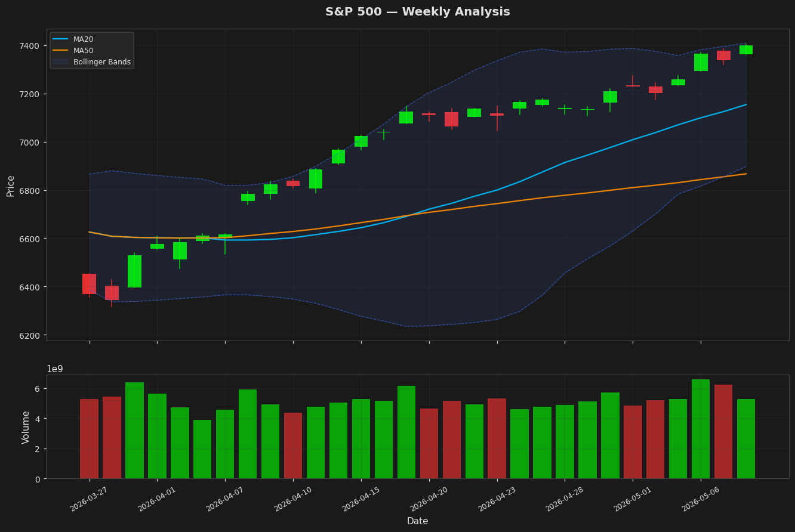The image size is (795, 532).
Task: Click the 2026-05-06 date label
Action: pyautogui.click(x=701, y=499)
